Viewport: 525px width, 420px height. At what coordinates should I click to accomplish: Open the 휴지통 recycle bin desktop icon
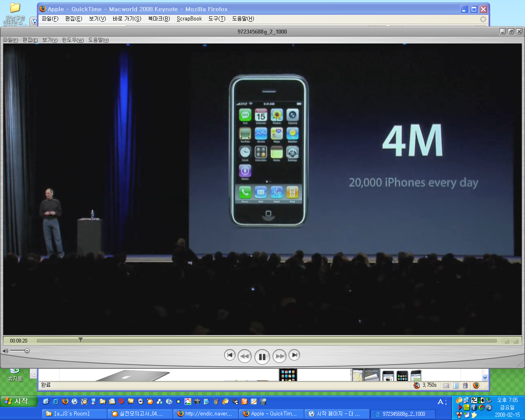(15, 375)
